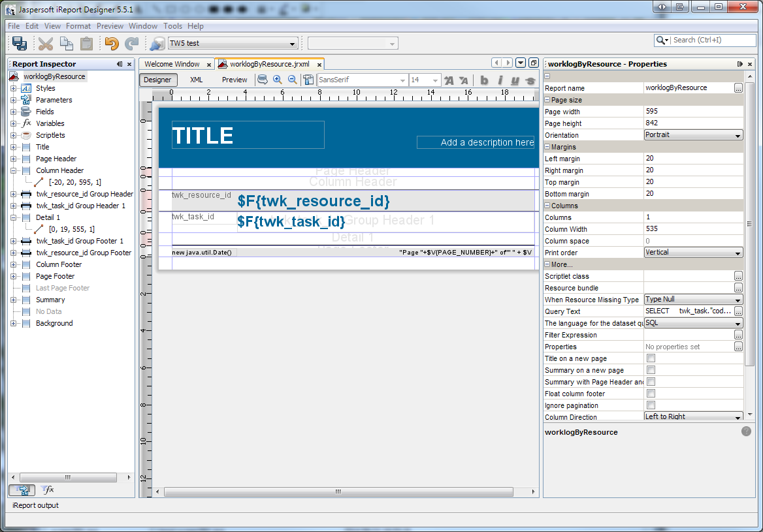Enable Title on a new page checkbox
Viewport: 763px width, 532px height.
click(651, 358)
